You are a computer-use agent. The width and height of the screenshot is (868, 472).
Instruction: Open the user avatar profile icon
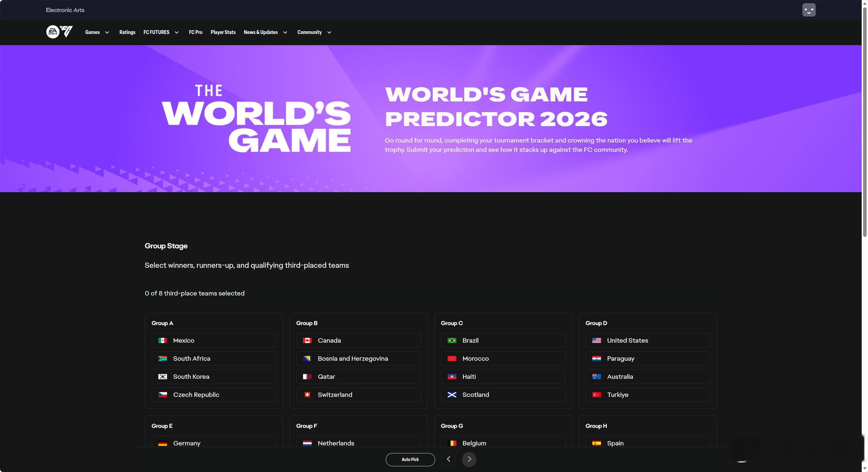tap(809, 10)
